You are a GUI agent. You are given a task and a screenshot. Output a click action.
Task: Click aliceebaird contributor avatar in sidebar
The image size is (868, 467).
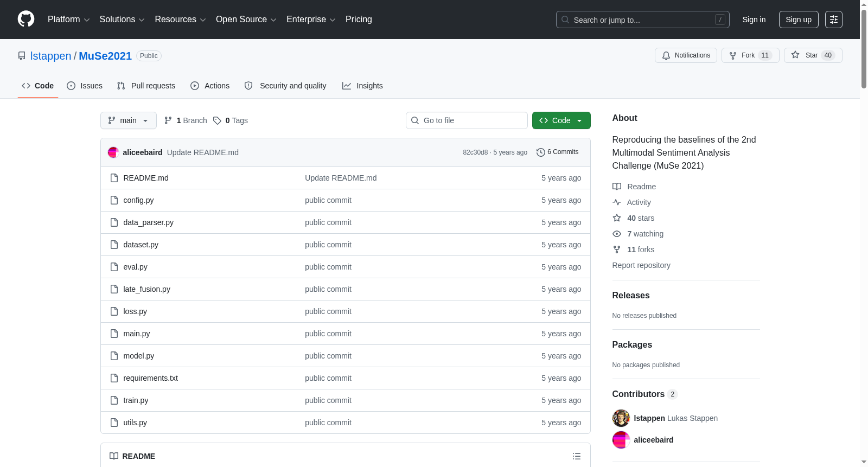621,440
